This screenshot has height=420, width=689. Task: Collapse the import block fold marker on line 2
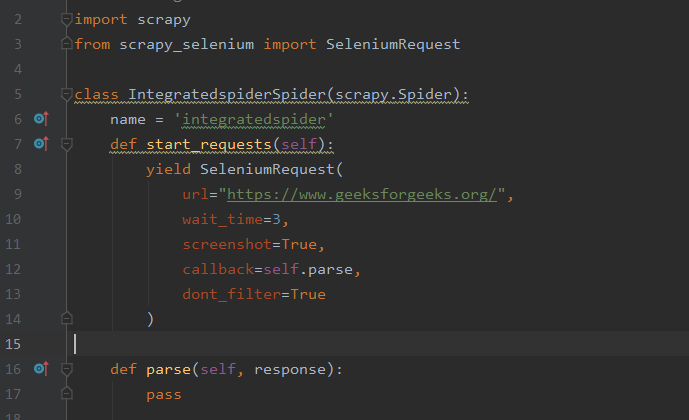tap(66, 19)
